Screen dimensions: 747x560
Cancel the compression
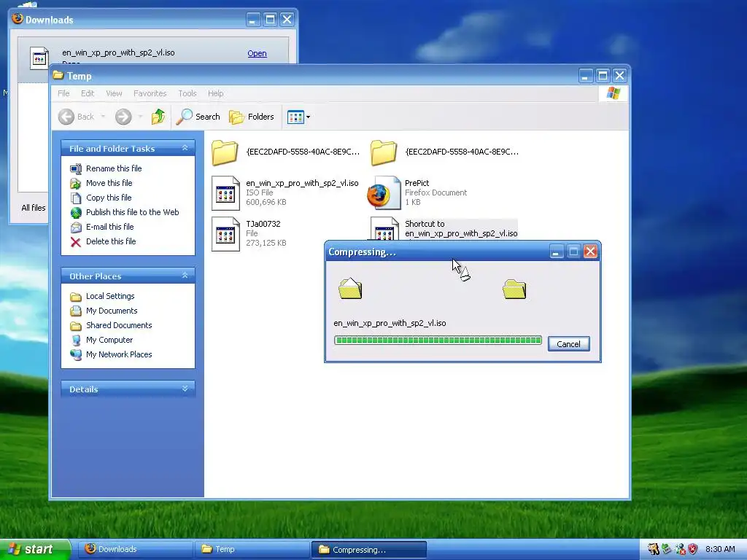click(568, 344)
